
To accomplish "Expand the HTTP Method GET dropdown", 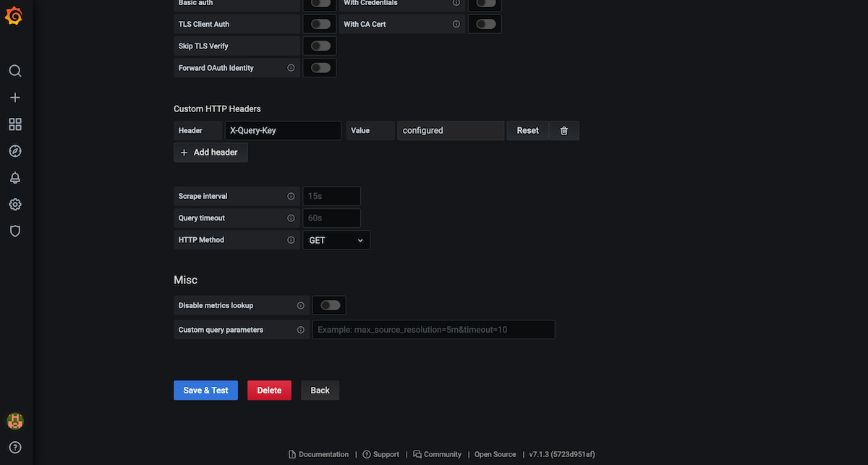I will (336, 240).
